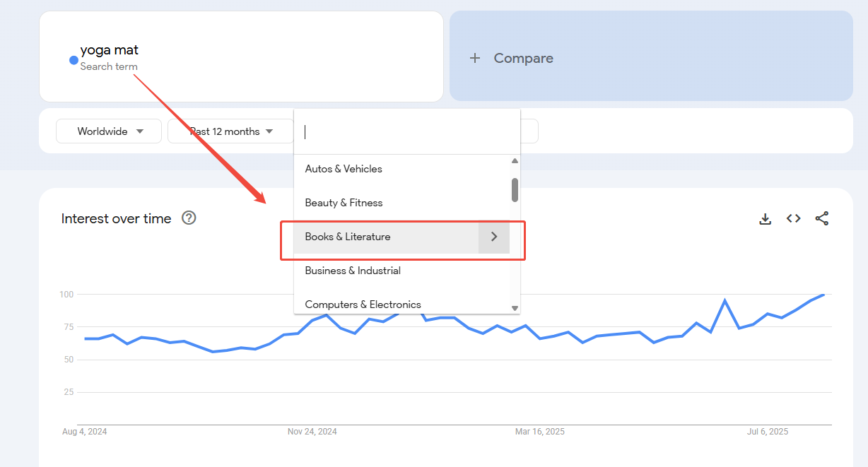Click the share icon on chart card
This screenshot has width=868, height=467.
pyautogui.click(x=821, y=219)
